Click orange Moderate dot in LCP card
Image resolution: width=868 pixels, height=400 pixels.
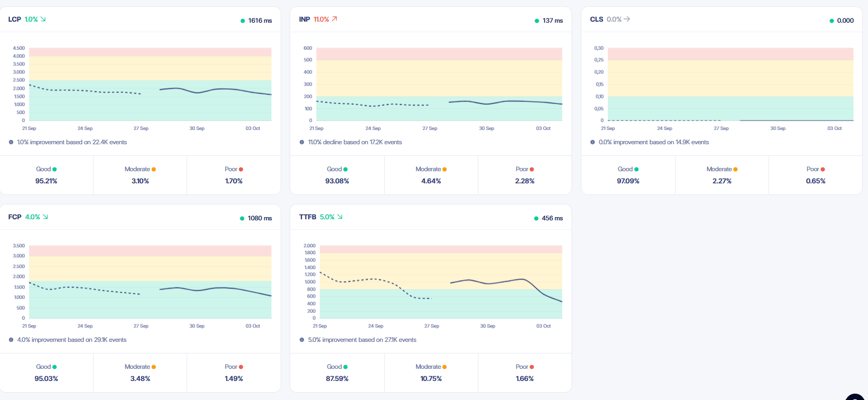point(154,170)
